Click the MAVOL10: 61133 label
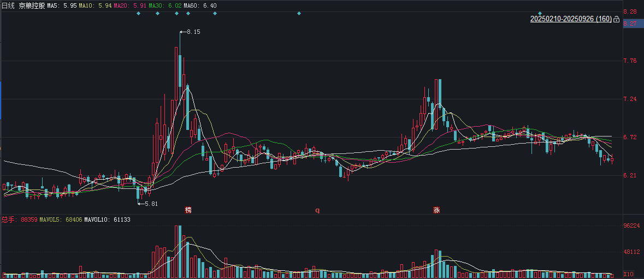Screen dimensions: 644x279 click(x=107, y=219)
